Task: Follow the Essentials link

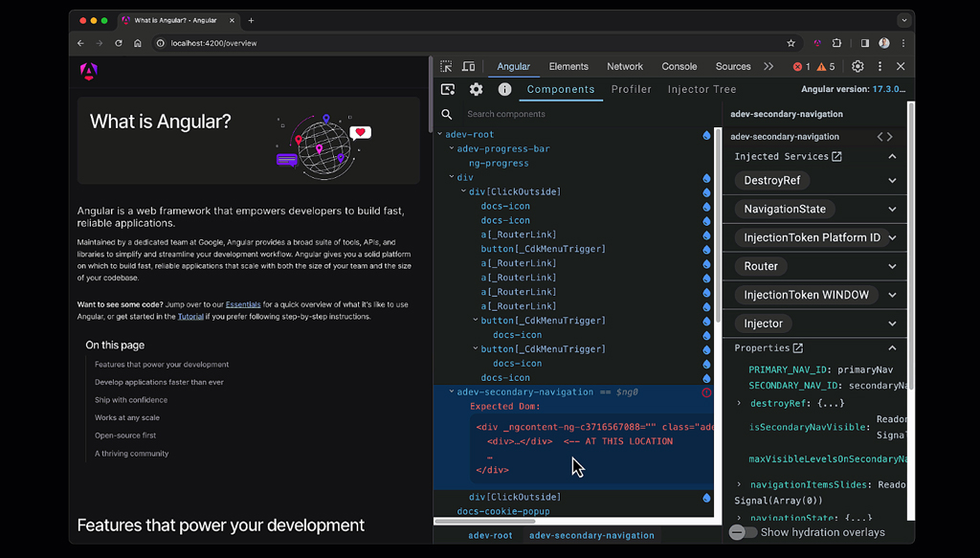Action: click(x=243, y=304)
